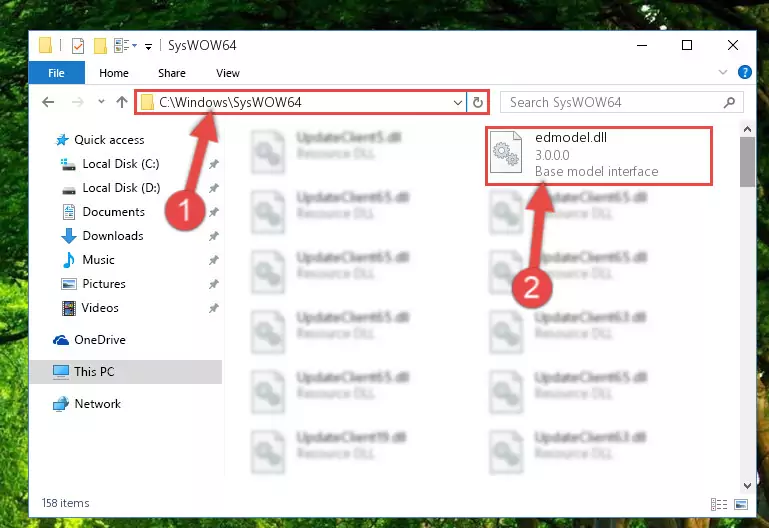Click the vertical scrollbar up arrow
This screenshot has width=769, height=528.
click(747, 129)
